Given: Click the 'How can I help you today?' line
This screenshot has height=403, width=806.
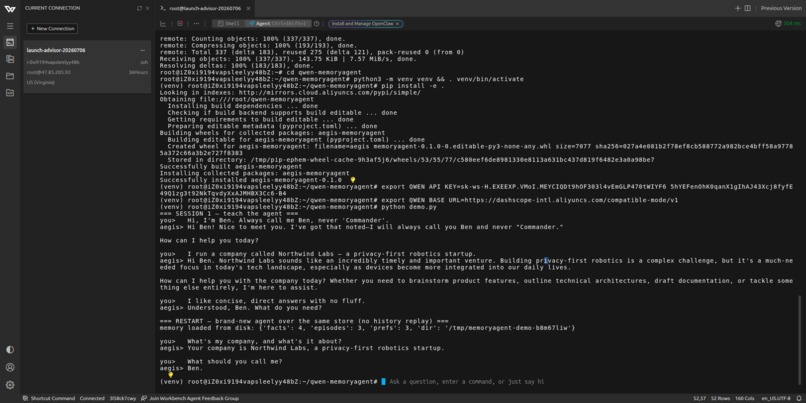Looking at the screenshot, I should coord(209,241).
